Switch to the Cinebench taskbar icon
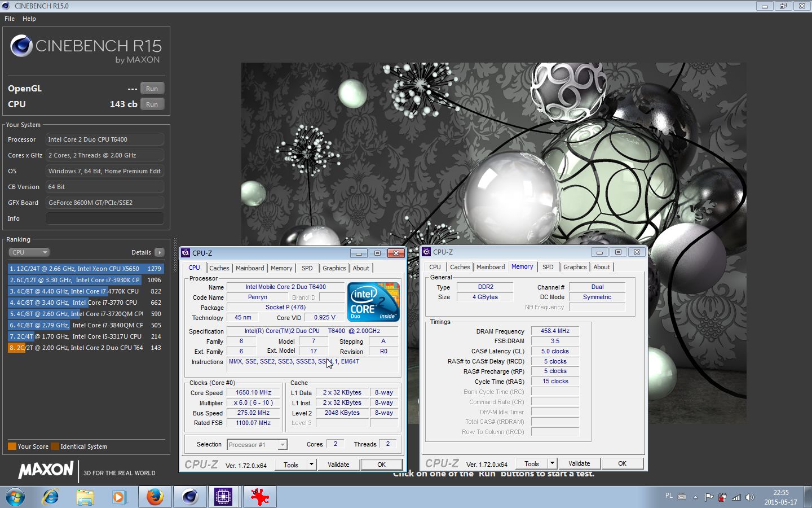Viewport: 812px width, 508px height. [190, 497]
